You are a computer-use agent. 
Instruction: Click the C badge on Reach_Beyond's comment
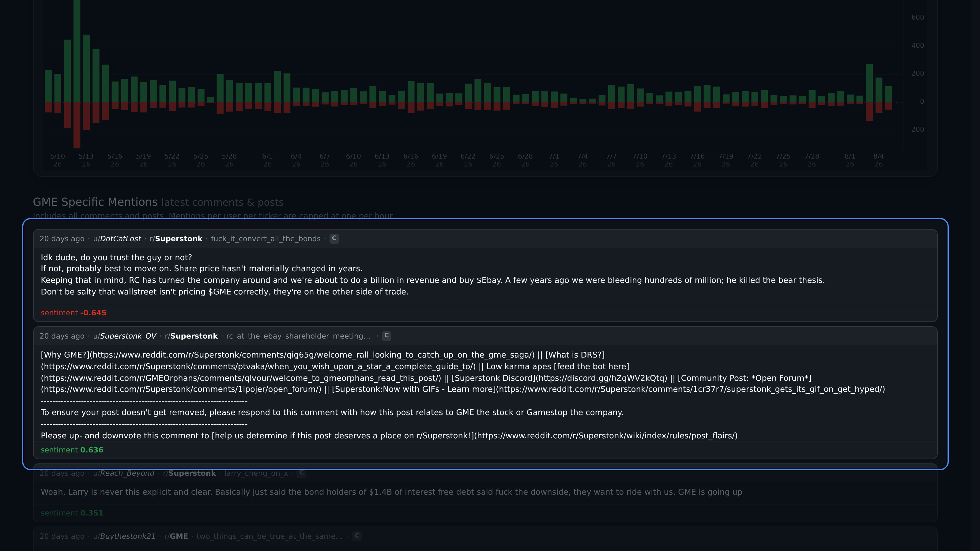click(301, 473)
